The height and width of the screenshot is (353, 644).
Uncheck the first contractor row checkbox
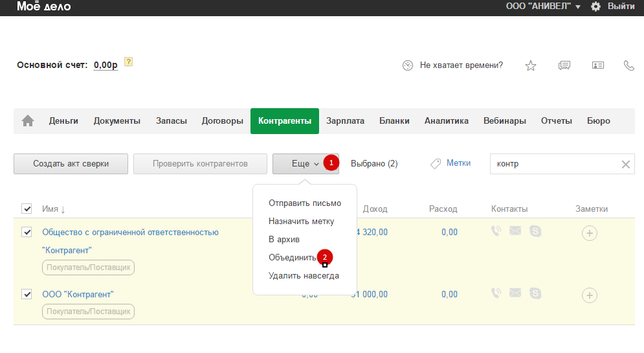[27, 232]
